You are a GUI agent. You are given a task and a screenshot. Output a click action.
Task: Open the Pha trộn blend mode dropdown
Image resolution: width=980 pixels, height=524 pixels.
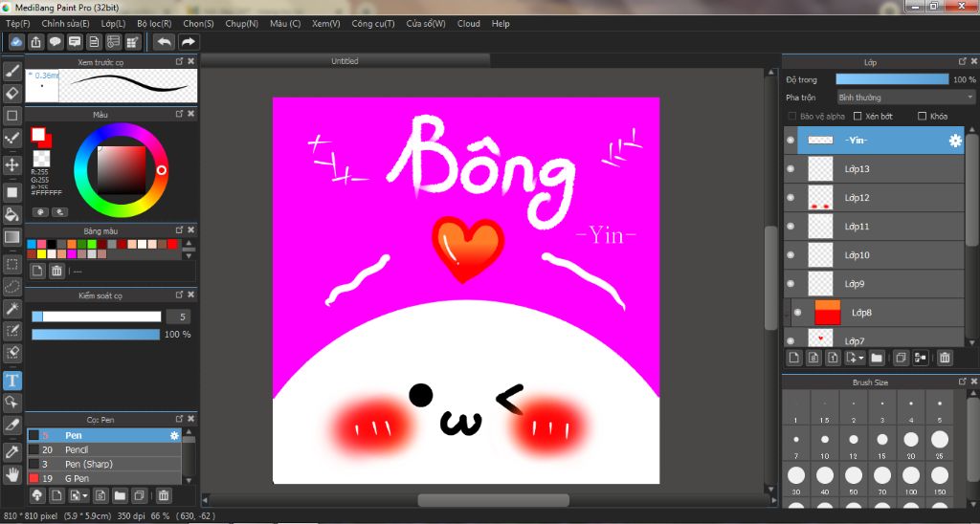point(906,98)
